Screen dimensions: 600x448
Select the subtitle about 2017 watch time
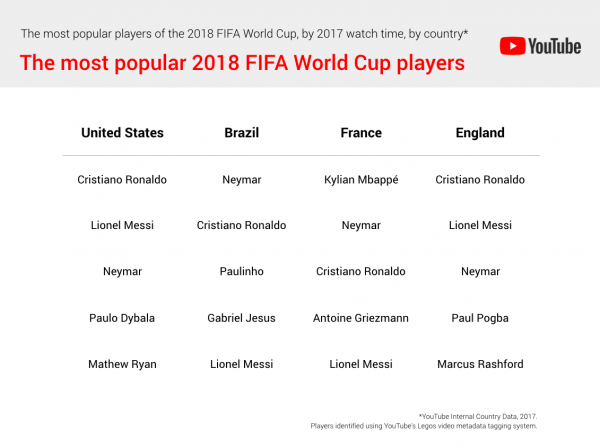click(x=245, y=34)
